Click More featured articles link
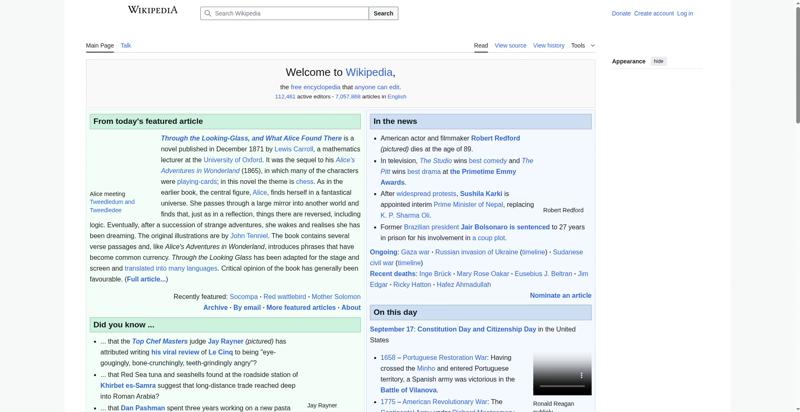Screen dimensions: 800x412 (x=301, y=307)
